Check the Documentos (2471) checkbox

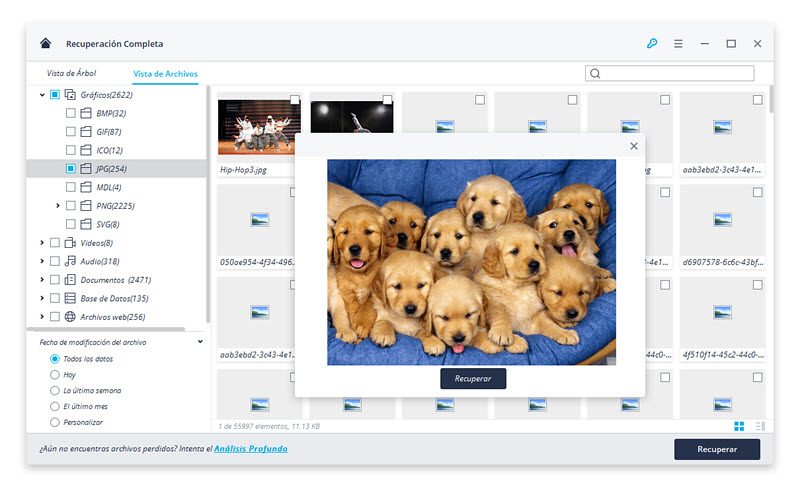point(55,280)
